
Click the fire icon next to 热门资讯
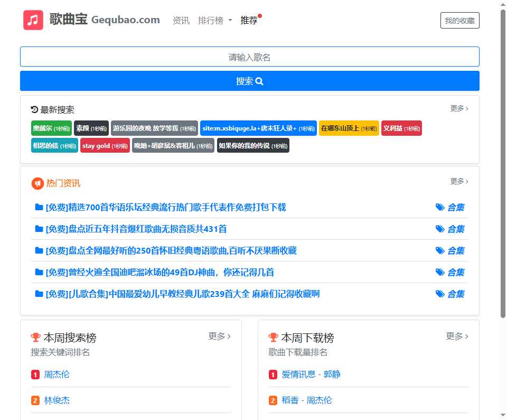[x=36, y=183]
